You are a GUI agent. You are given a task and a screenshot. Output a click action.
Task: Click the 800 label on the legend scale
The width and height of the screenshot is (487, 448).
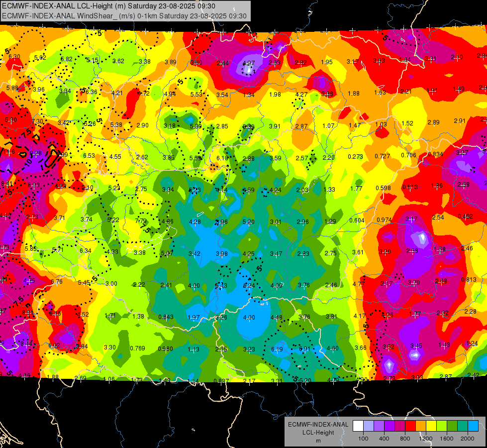(405, 439)
